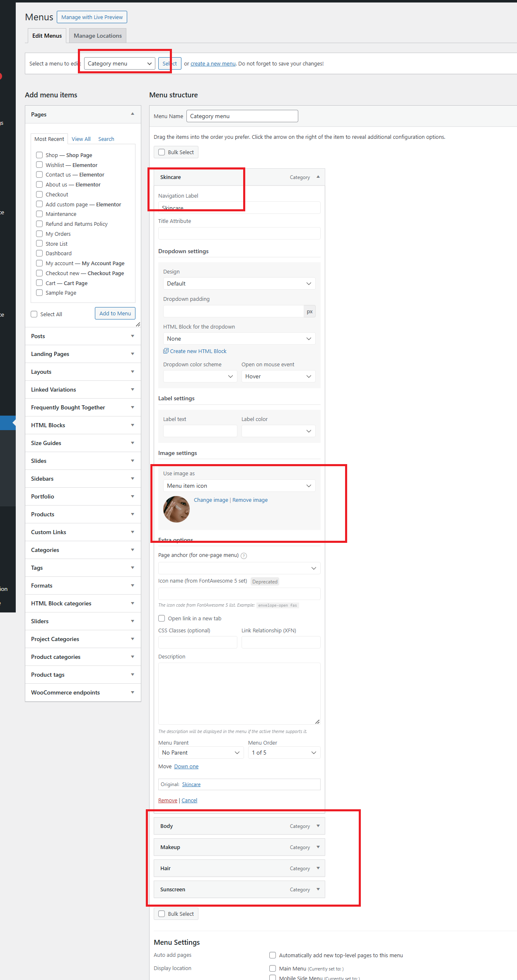
Task: Check the Wishlist — Elementor checkbox
Action: [x=39, y=165]
